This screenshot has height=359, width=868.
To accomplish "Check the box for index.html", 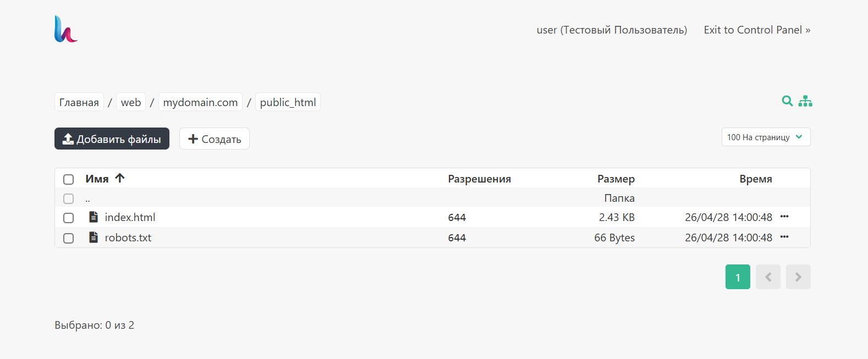I will click(68, 218).
